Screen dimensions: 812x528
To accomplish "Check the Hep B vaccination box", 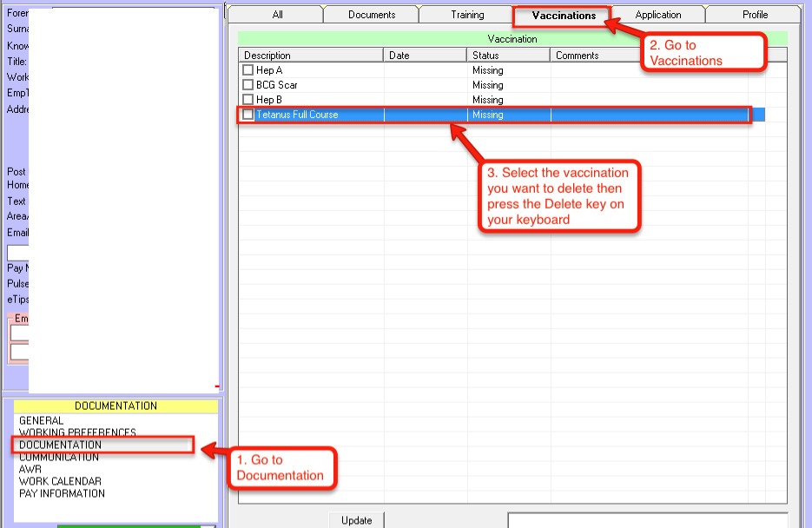I will pos(248,100).
